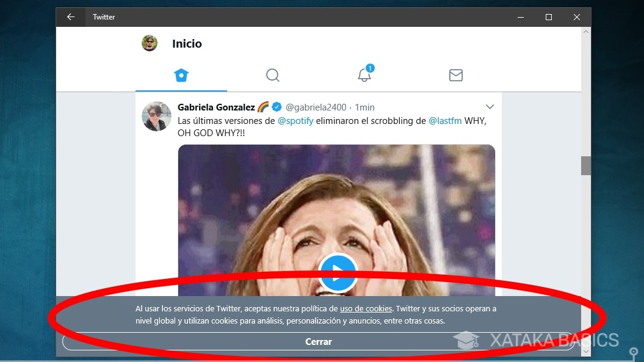Viewport: 644px width, 362px height.
Task: Open the Notifications bell icon
Action: (364, 75)
